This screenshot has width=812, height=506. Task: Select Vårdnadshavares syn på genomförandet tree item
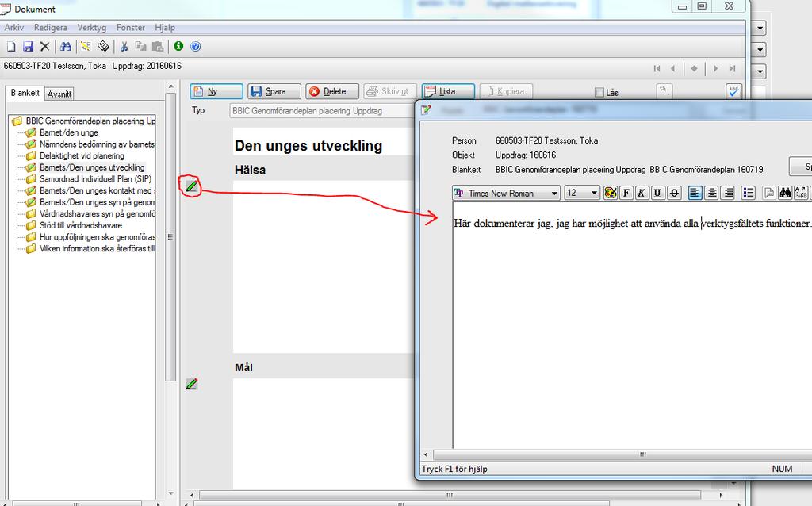pos(97,213)
